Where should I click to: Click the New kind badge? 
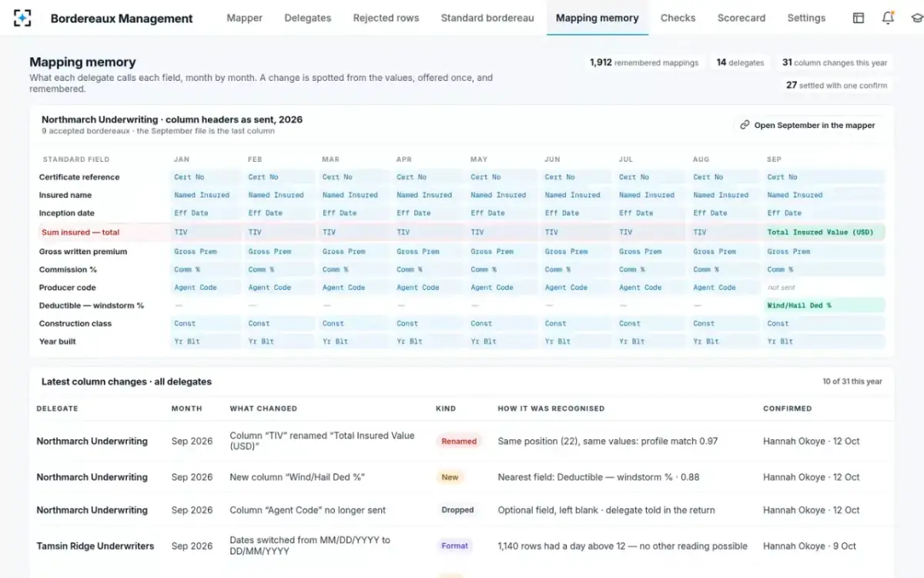pyautogui.click(x=450, y=477)
